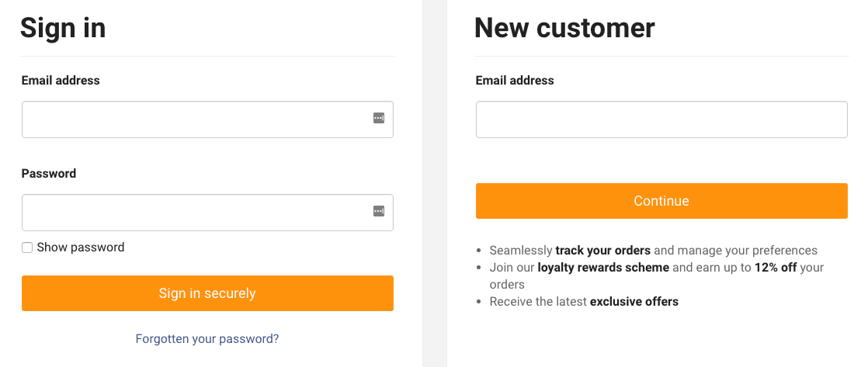Screen dimensions: 868x367
Task: Click the bold 'exclusive offers' text
Action: 634,302
